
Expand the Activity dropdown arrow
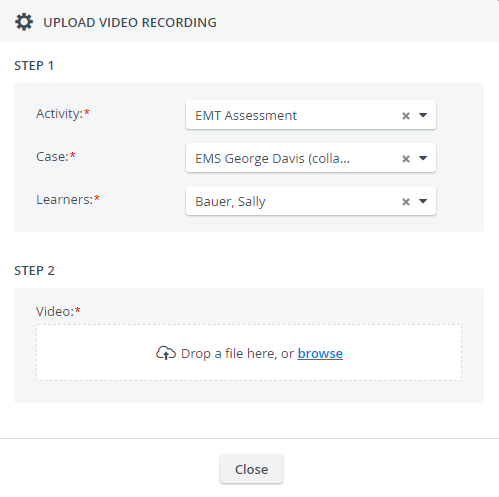click(423, 115)
